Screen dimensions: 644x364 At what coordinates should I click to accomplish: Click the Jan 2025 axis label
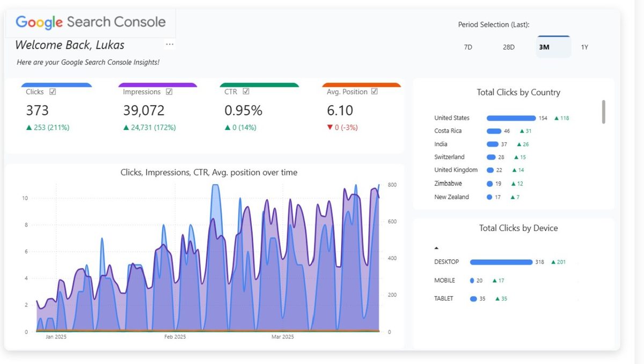click(56, 337)
